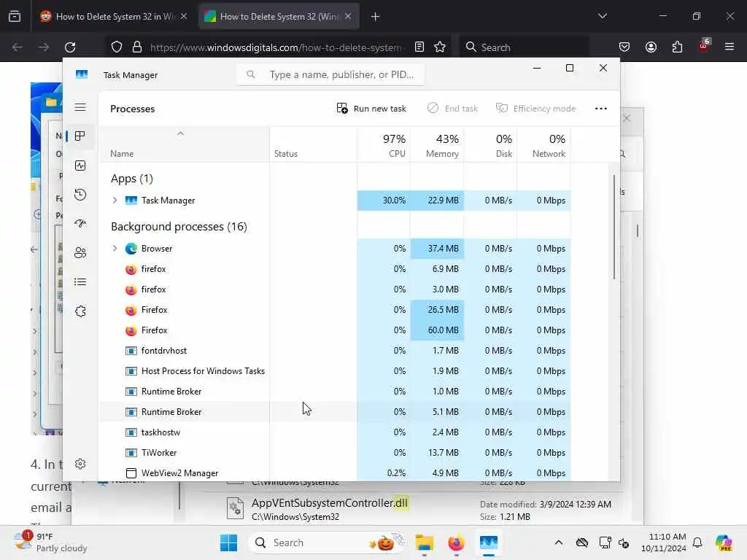Open taskbar clock showing 11:10 AM
Screen dimensions: 747x560
click(664, 542)
